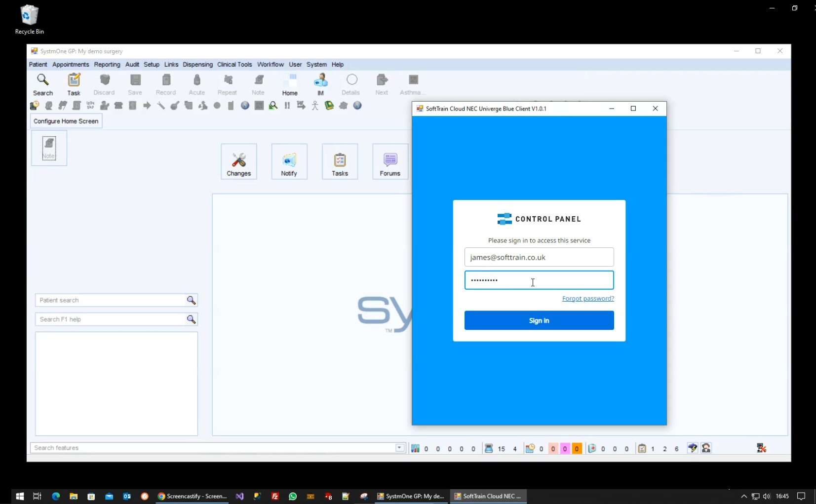Image resolution: width=816 pixels, height=504 pixels.
Task: Open the Appointments menu
Action: click(x=71, y=65)
